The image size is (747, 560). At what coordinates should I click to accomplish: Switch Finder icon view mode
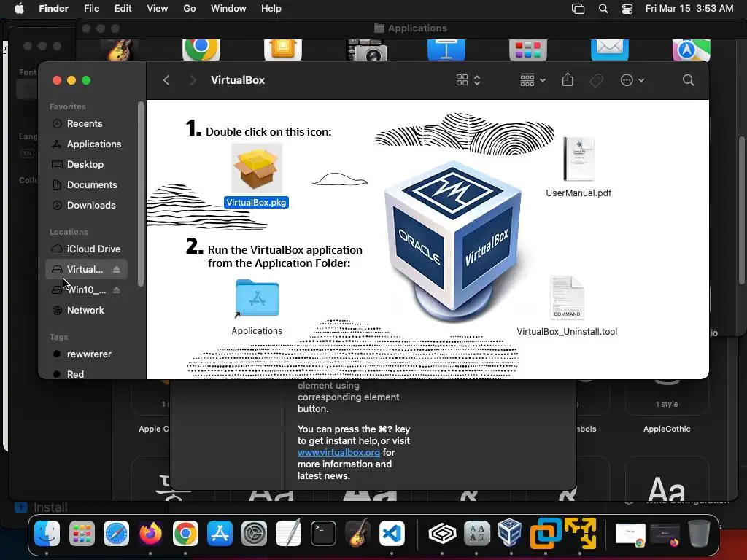468,80
